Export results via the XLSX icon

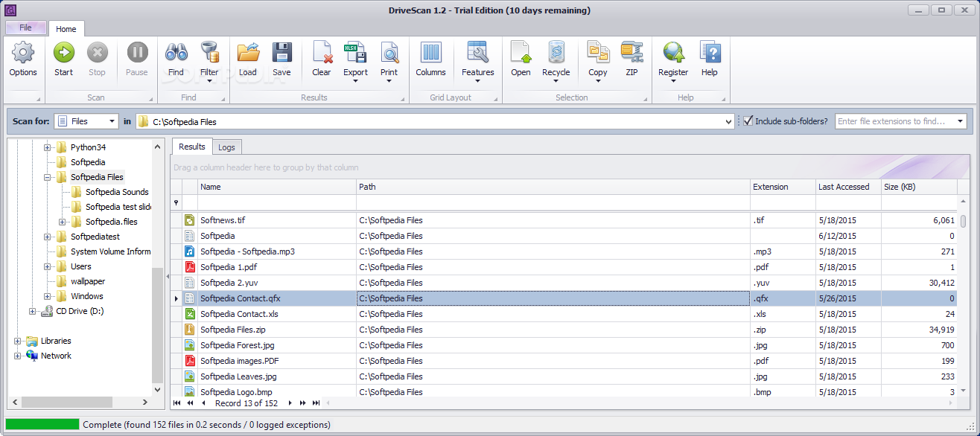click(355, 54)
